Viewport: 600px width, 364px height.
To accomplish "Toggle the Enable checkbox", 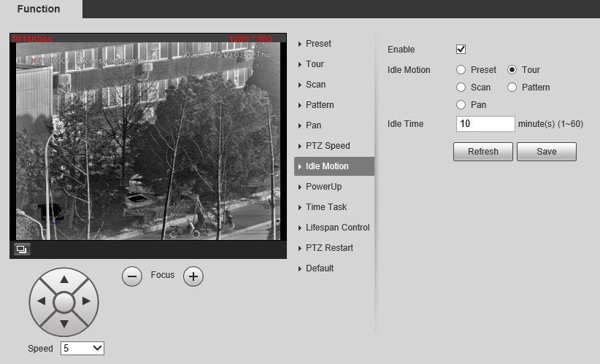I will tap(461, 50).
